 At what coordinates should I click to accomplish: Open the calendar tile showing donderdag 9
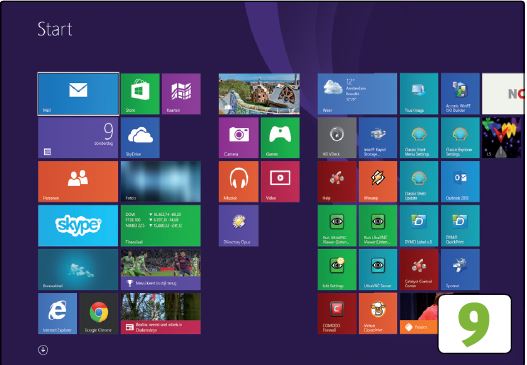[78, 138]
